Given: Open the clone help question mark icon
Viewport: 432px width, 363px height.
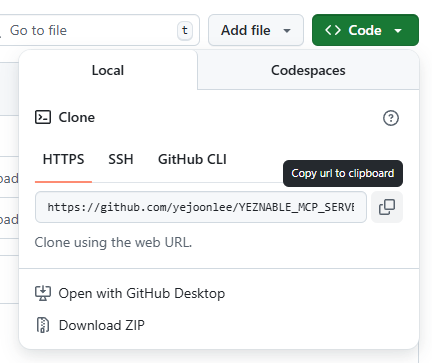Looking at the screenshot, I should click(x=391, y=118).
